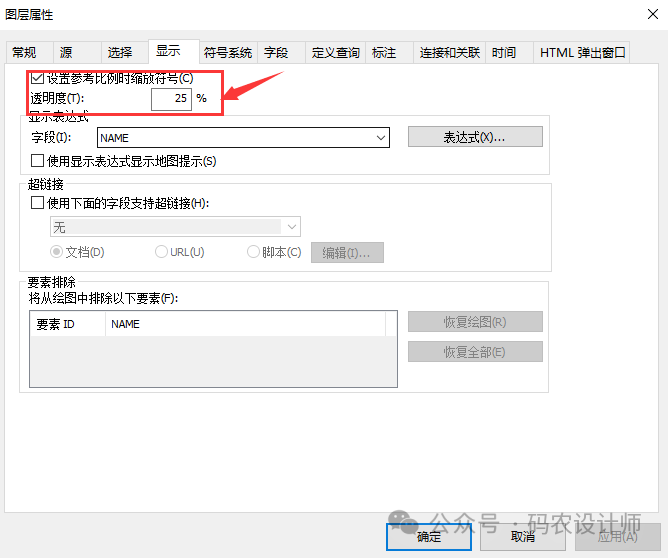Select the 选择 tab

(x=120, y=53)
